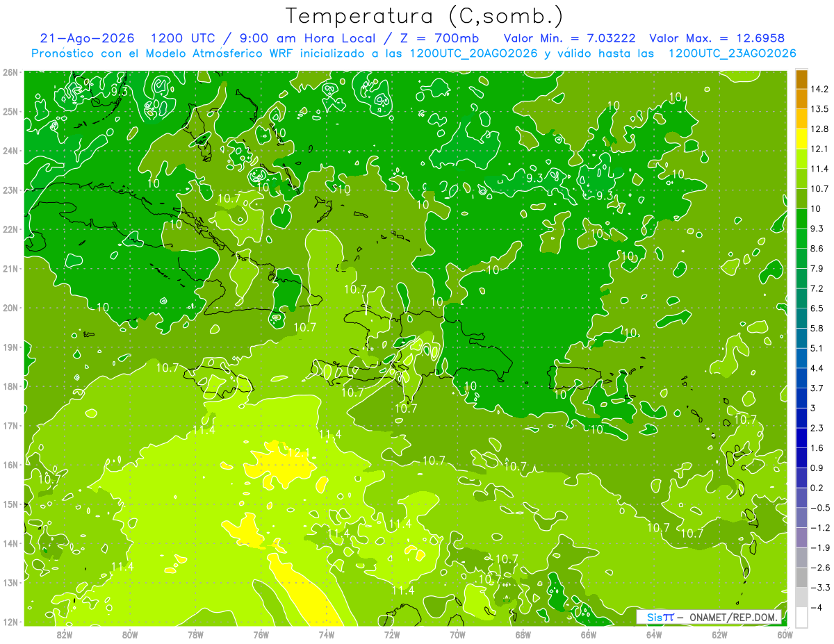The height and width of the screenshot is (644, 834).
Task: Click the 14.2 value on color scale
Action: tap(819, 89)
